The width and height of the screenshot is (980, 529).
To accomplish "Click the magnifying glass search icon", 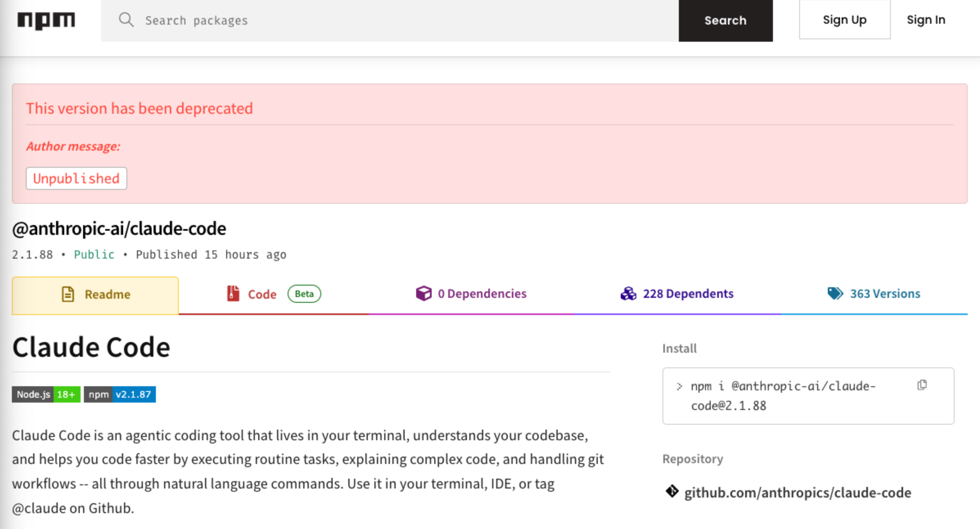I will (x=126, y=20).
